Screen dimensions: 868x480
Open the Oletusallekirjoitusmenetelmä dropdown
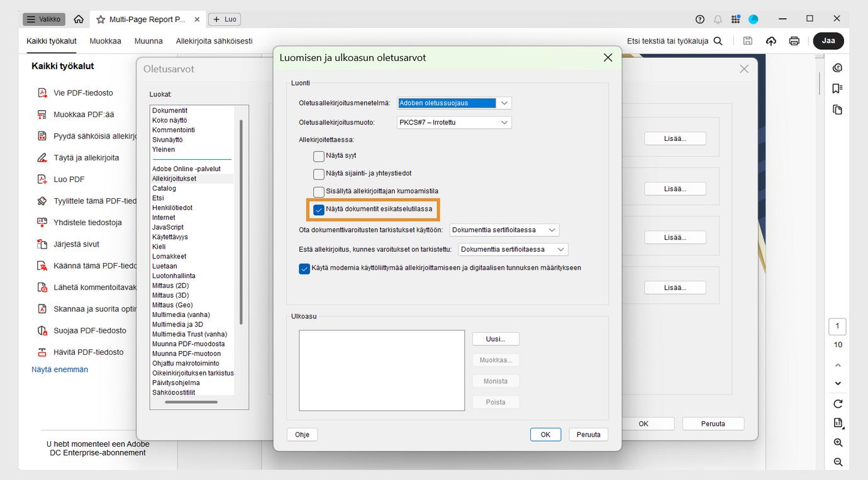[455, 103]
